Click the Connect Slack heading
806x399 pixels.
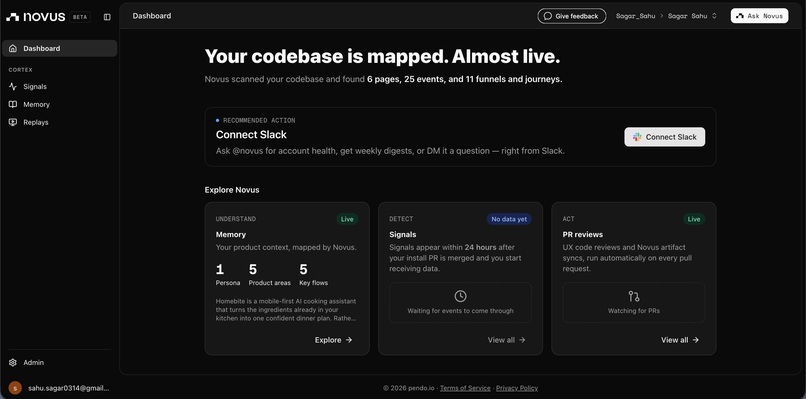(251, 135)
